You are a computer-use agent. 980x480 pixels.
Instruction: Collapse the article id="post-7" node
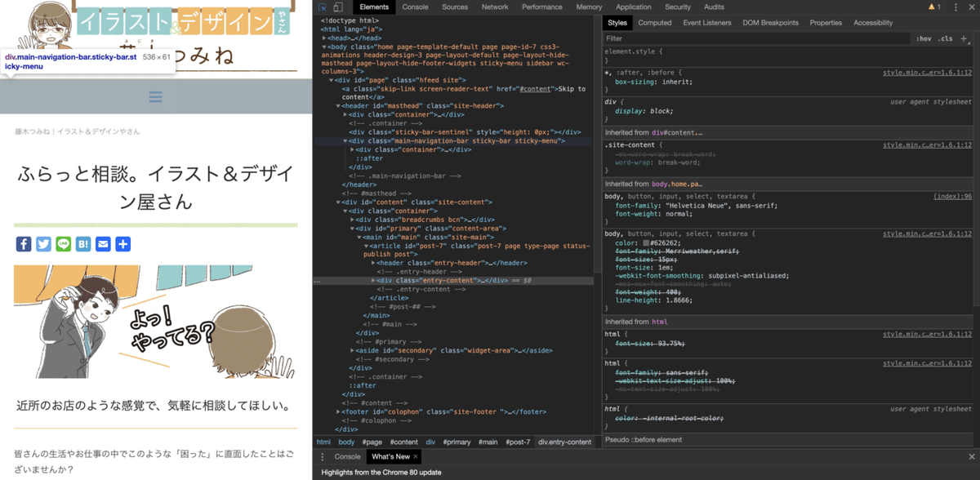[365, 246]
